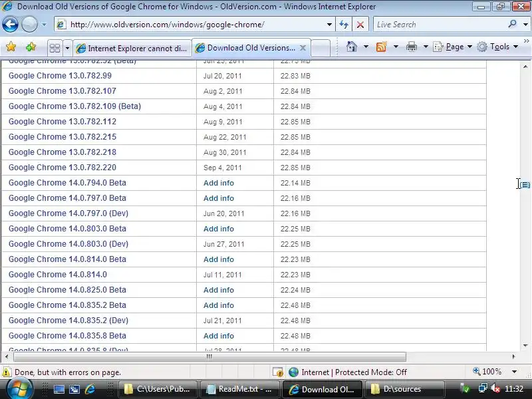The image size is (532, 399).
Task: Click the RSS Feeds icon
Action: 381,47
